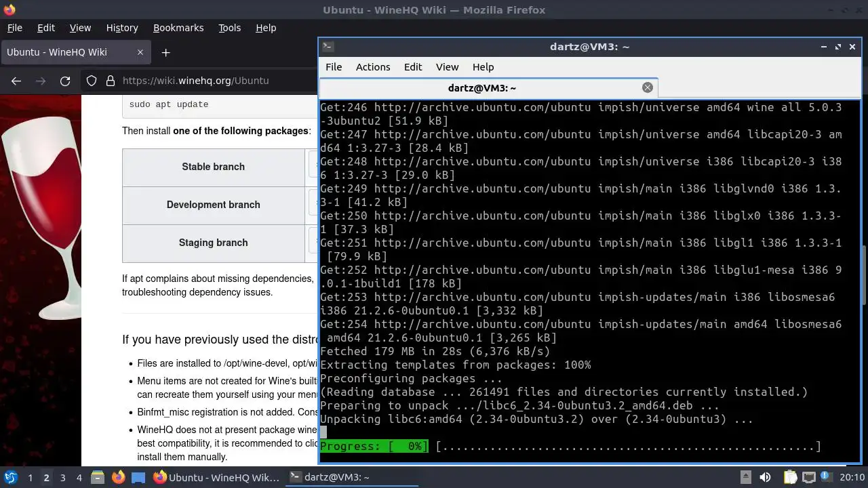Click 'Fetched 179 MB in 28s' terminal line
Viewport: 868px width, 488px height.
[435, 351]
